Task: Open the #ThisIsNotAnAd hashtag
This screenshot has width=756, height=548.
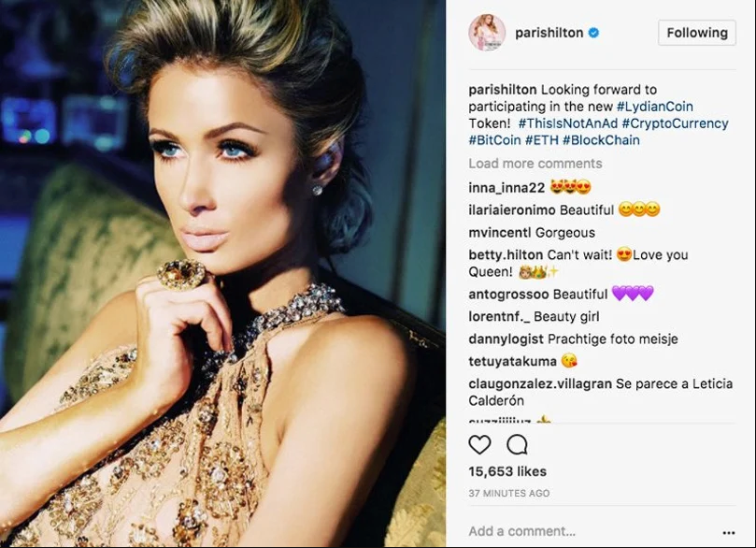Action: pos(568,123)
